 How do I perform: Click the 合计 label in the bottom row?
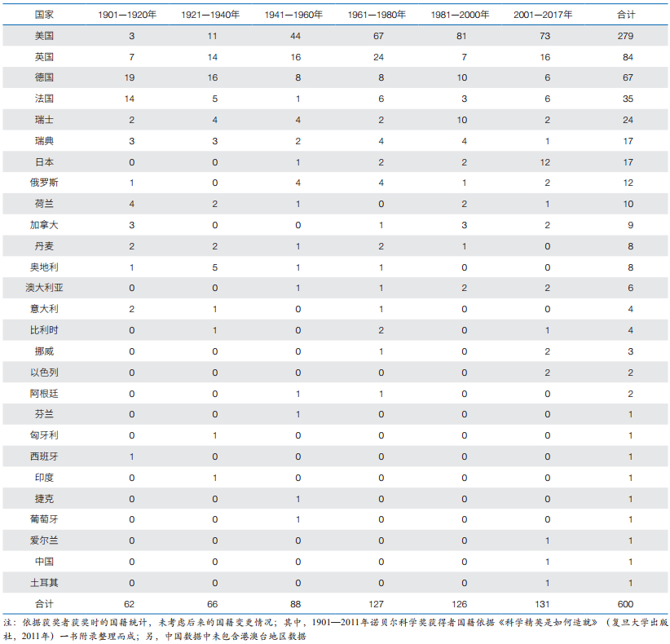[x=44, y=604]
